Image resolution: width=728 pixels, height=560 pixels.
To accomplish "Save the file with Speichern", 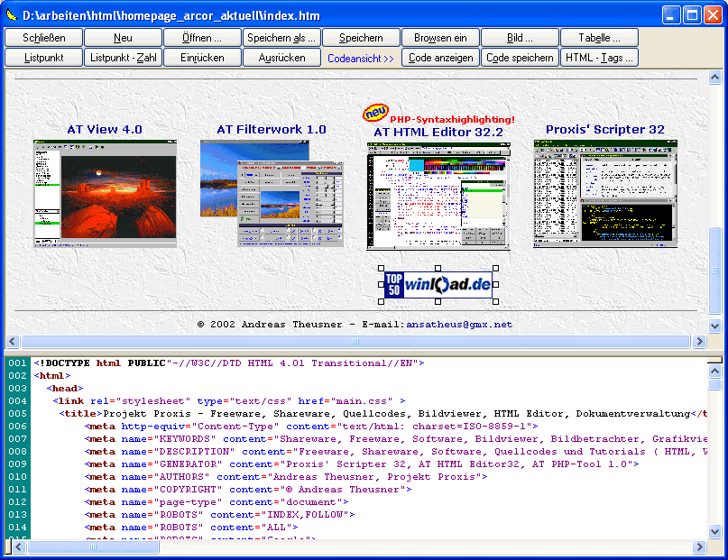I will (361, 38).
